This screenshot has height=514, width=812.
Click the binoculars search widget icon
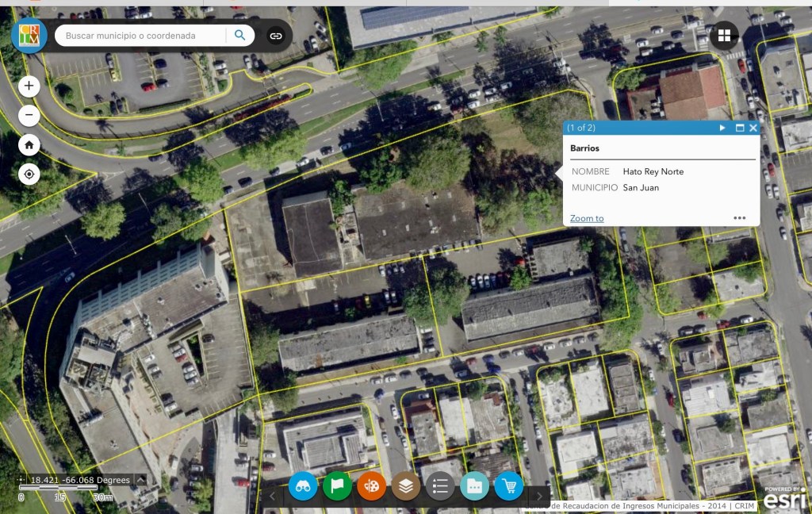[303, 485]
